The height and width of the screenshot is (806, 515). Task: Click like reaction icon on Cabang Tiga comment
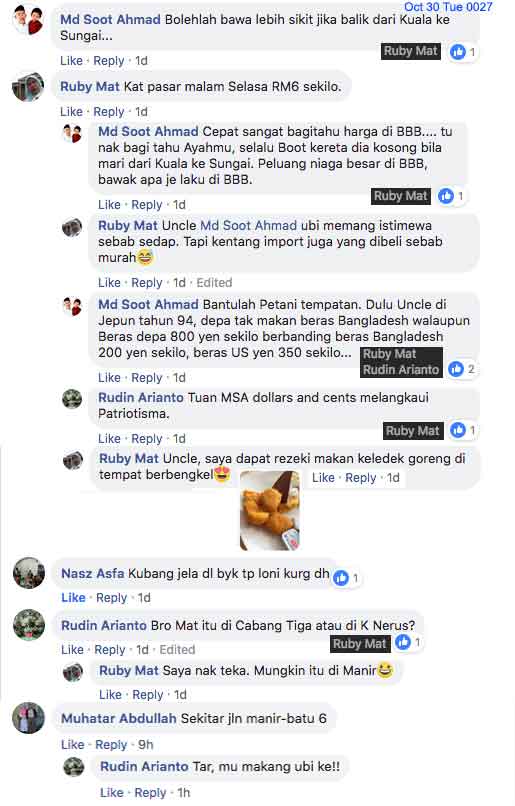(403, 642)
